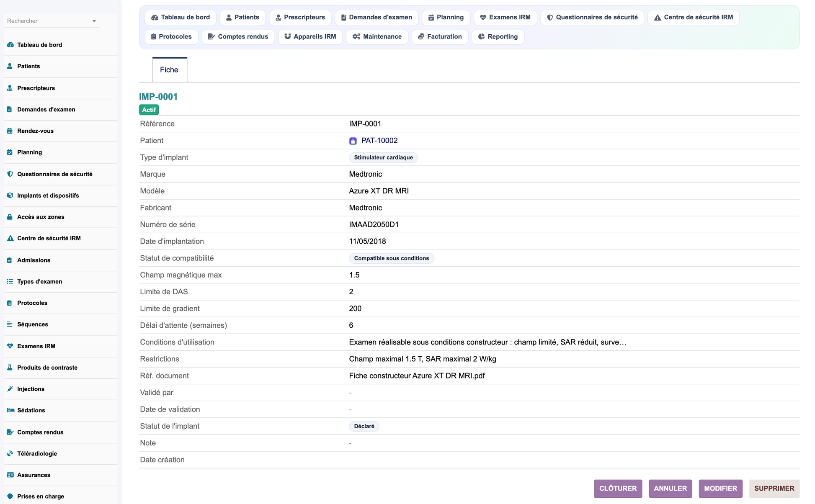Go to Centre de sécurité IRM in top bar

(x=693, y=17)
